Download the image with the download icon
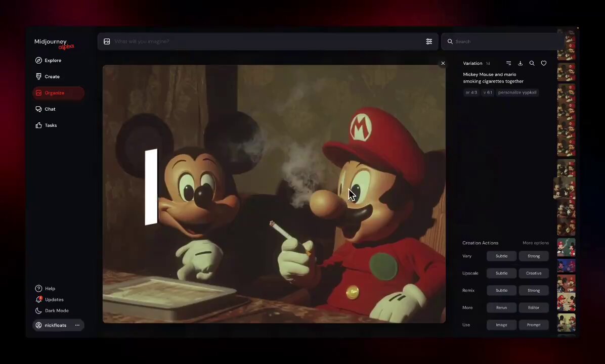Viewport: 605px width, 364px height. (x=520, y=63)
